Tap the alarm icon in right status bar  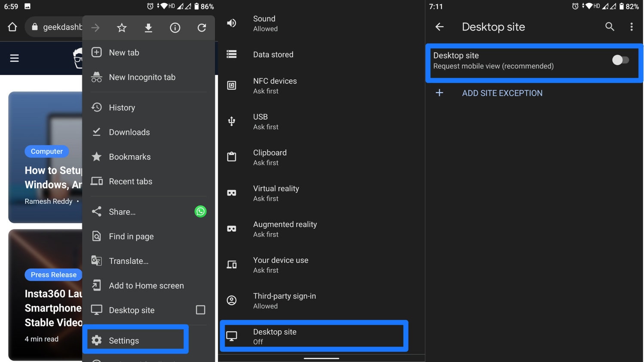575,6
